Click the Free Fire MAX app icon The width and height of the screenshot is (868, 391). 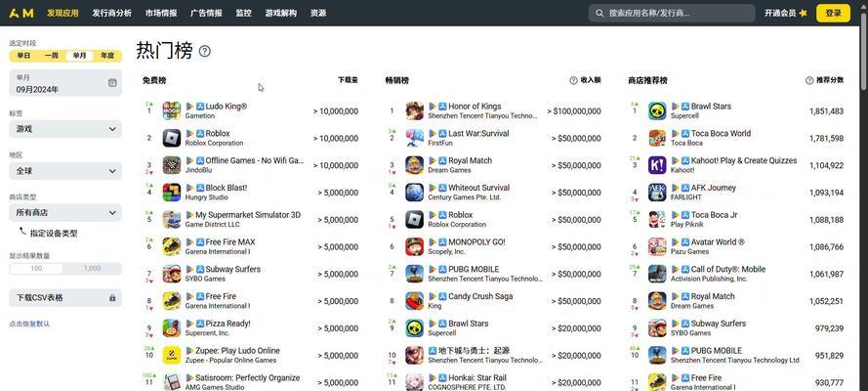pyautogui.click(x=172, y=246)
